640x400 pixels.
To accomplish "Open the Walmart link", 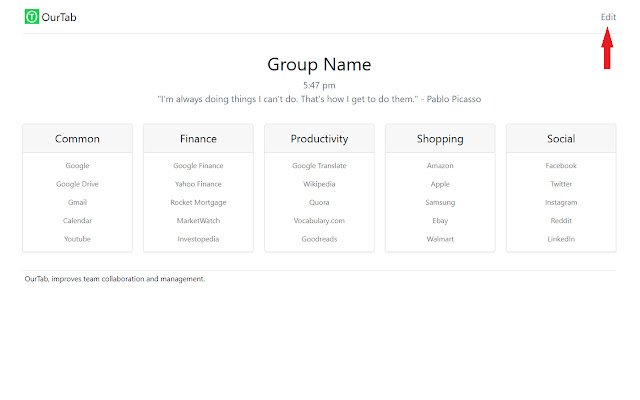I will [x=440, y=239].
